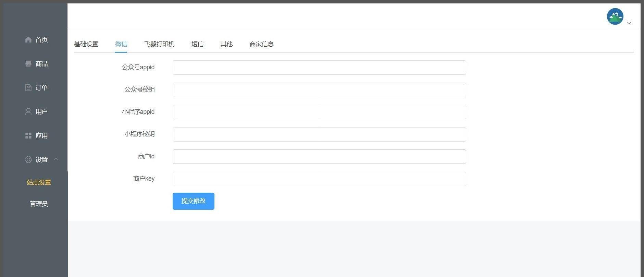This screenshot has height=277, width=644.
Task: Click the 公众号秘钥 field label
Action: 139,90
